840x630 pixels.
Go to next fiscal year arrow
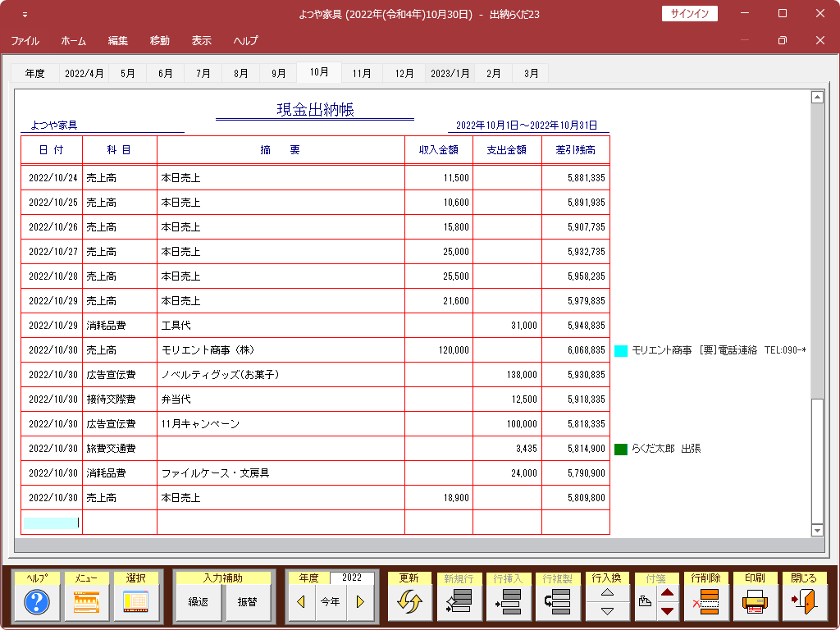click(x=361, y=602)
